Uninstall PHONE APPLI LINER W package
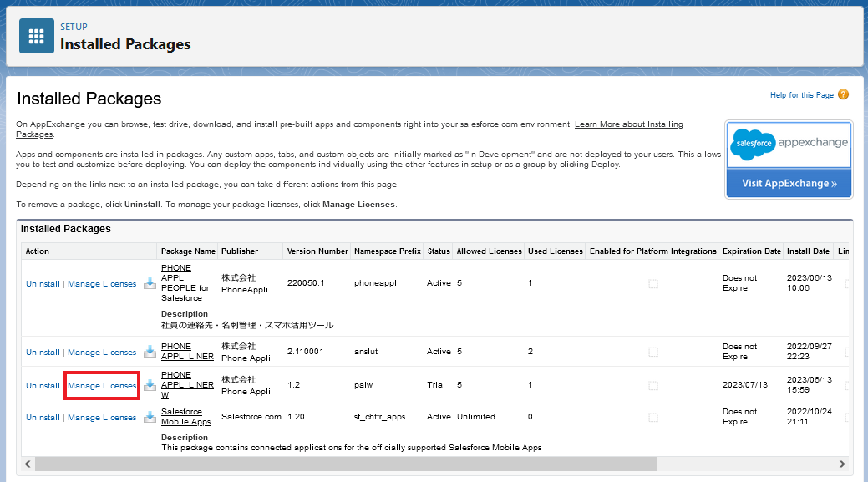This screenshot has width=868, height=482. pos(43,385)
